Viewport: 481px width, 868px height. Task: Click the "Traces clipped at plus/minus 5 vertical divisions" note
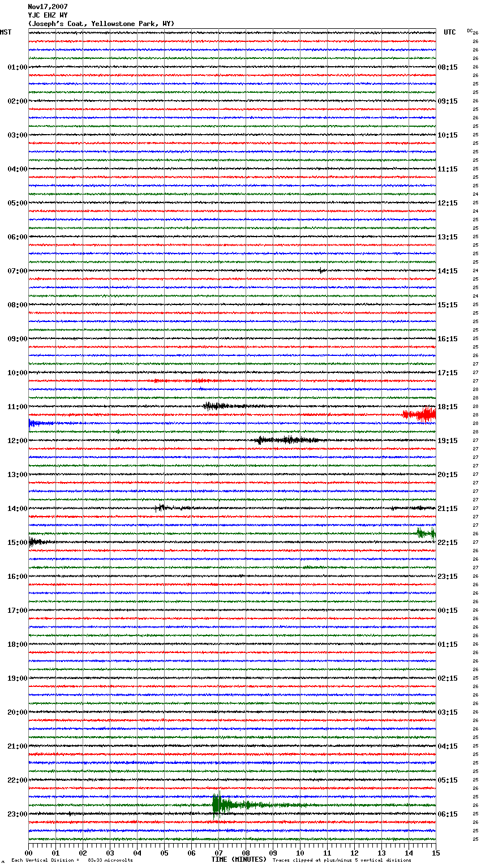click(342, 860)
